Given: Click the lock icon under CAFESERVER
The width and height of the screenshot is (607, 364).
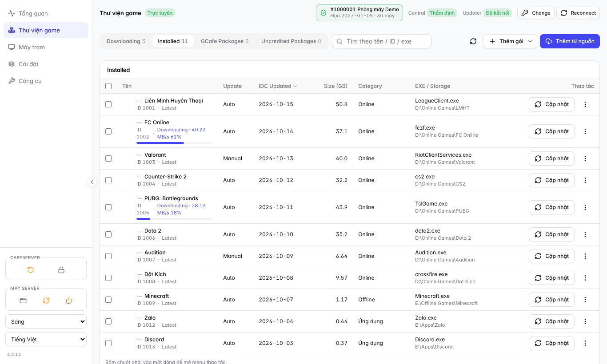Looking at the screenshot, I should [x=61, y=270].
